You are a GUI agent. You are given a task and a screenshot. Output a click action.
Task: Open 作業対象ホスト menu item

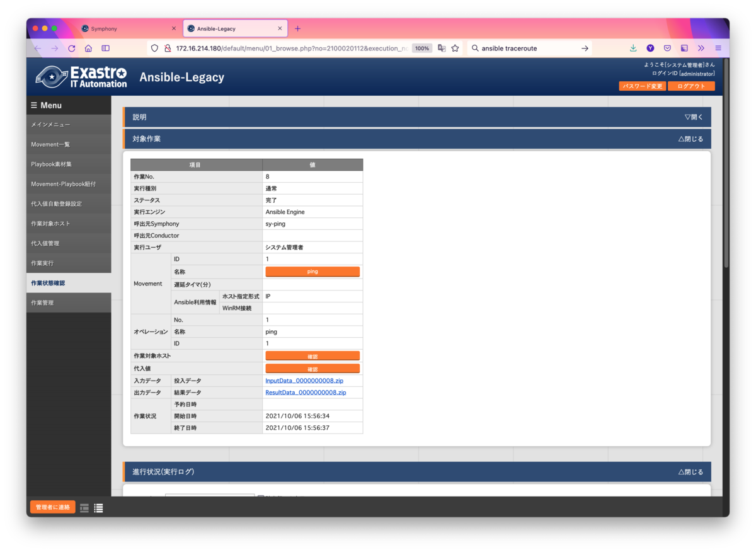[69, 224]
